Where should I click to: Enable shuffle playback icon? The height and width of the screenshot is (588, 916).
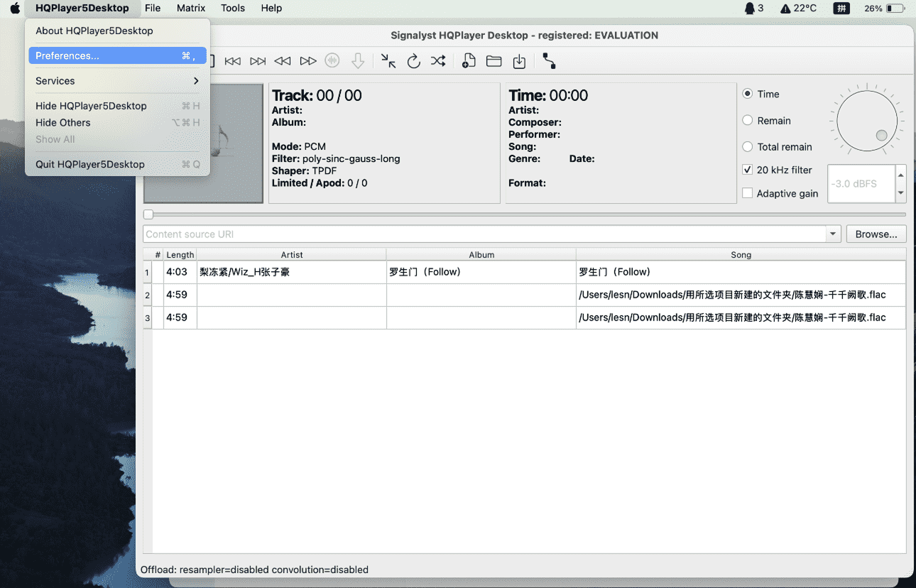[x=438, y=62]
